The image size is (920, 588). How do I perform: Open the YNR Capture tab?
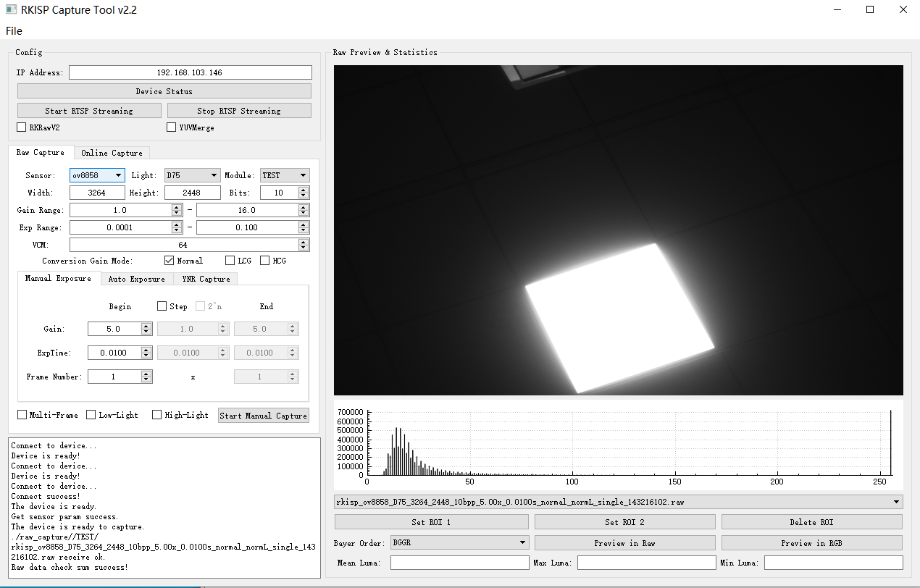coord(206,279)
